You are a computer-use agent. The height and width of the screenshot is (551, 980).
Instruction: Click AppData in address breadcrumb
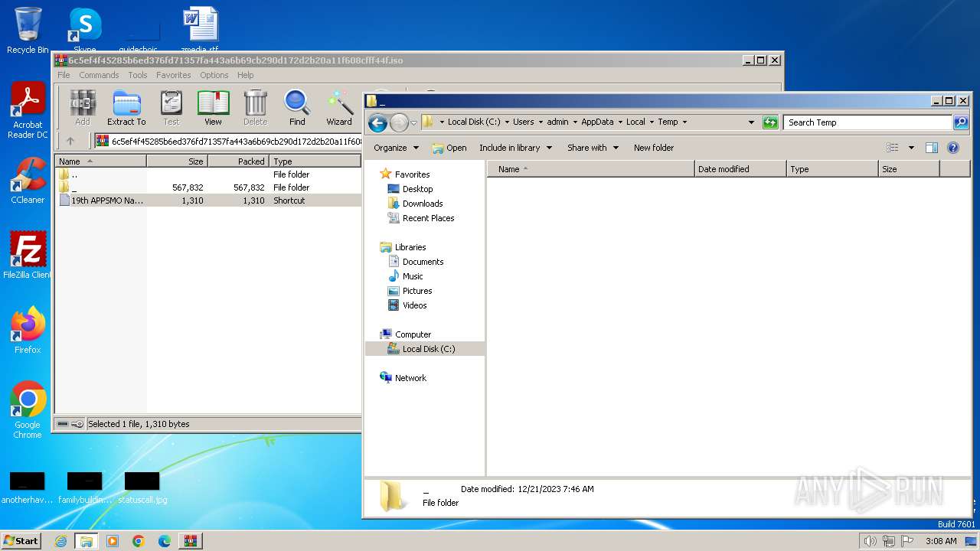point(597,122)
